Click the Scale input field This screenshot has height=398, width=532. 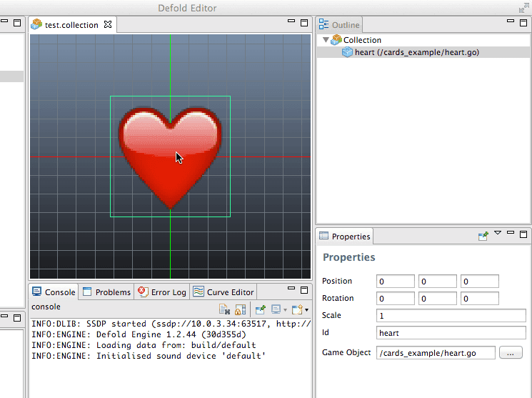click(x=451, y=315)
